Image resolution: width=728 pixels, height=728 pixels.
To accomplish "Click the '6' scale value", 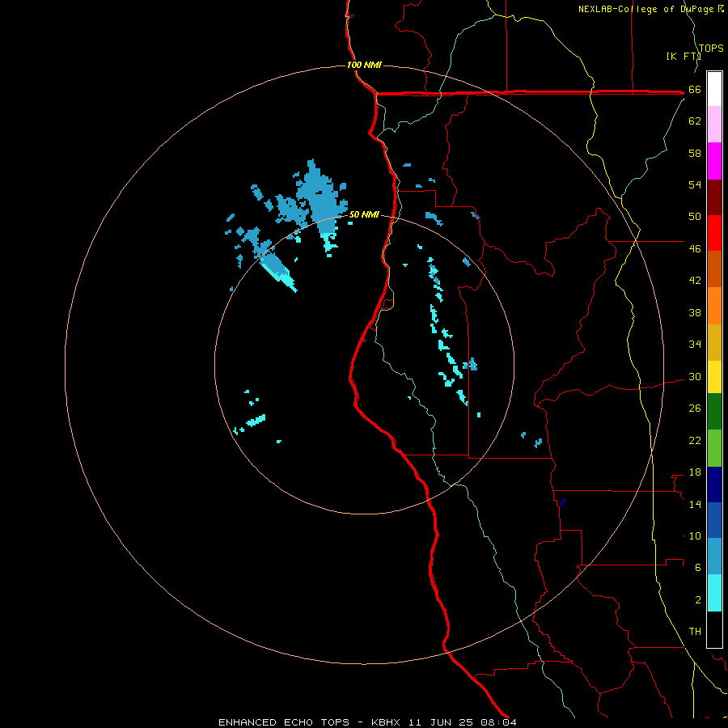I will (x=698, y=568).
